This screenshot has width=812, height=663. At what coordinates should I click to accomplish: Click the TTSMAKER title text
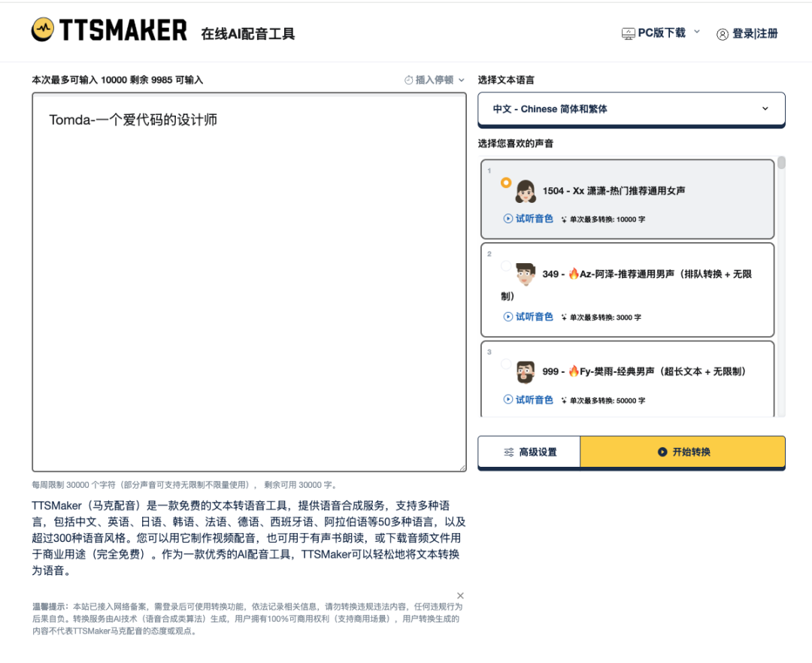coord(123,30)
